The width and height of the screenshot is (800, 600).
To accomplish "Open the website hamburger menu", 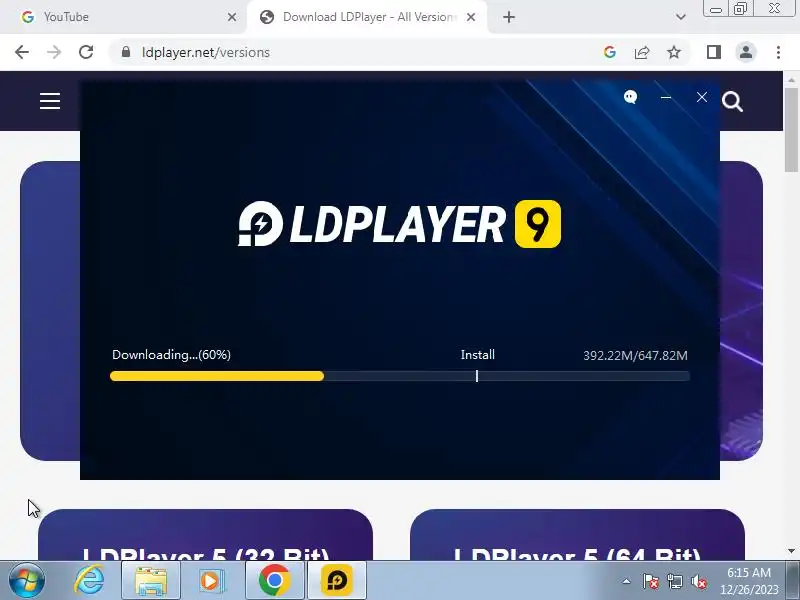I will tap(50, 101).
